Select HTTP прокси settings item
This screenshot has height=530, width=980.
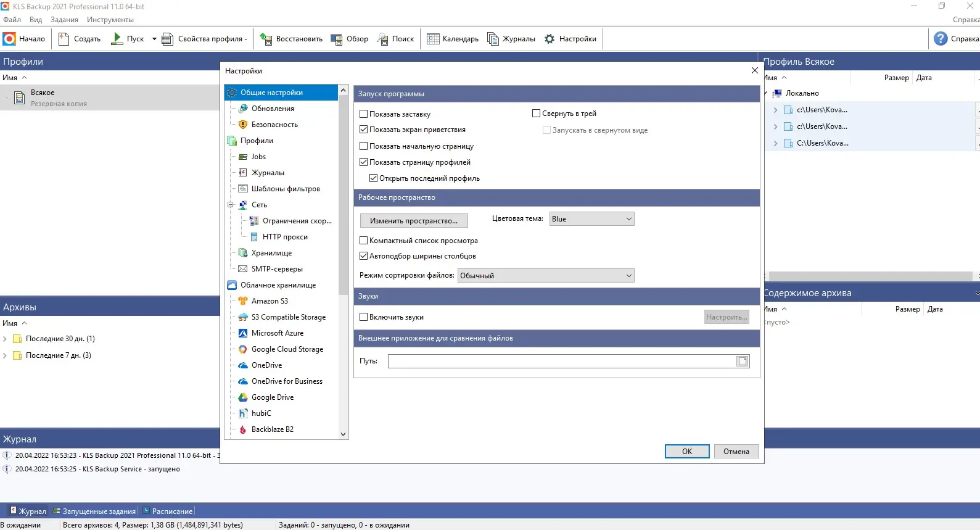(x=285, y=237)
